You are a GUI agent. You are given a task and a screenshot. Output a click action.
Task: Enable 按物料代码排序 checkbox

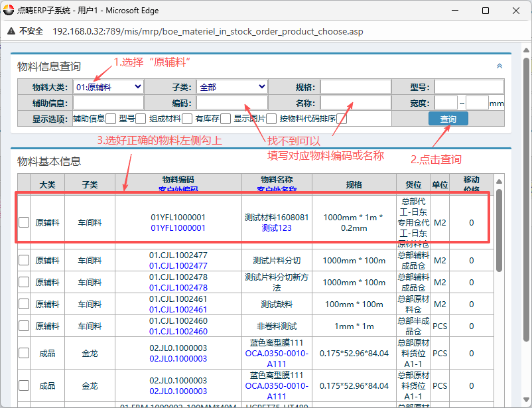(x=342, y=119)
